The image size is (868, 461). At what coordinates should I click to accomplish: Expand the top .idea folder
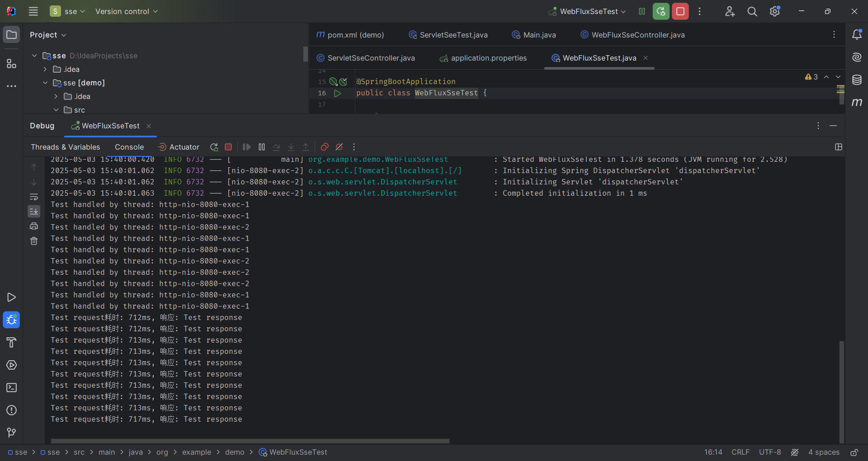pyautogui.click(x=45, y=69)
